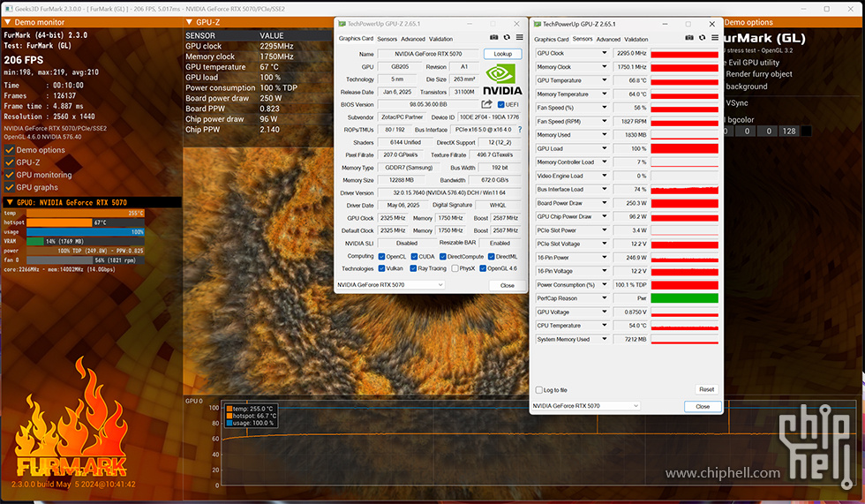Click bgcolor value field showing 128
865x504 pixels.
(x=789, y=132)
